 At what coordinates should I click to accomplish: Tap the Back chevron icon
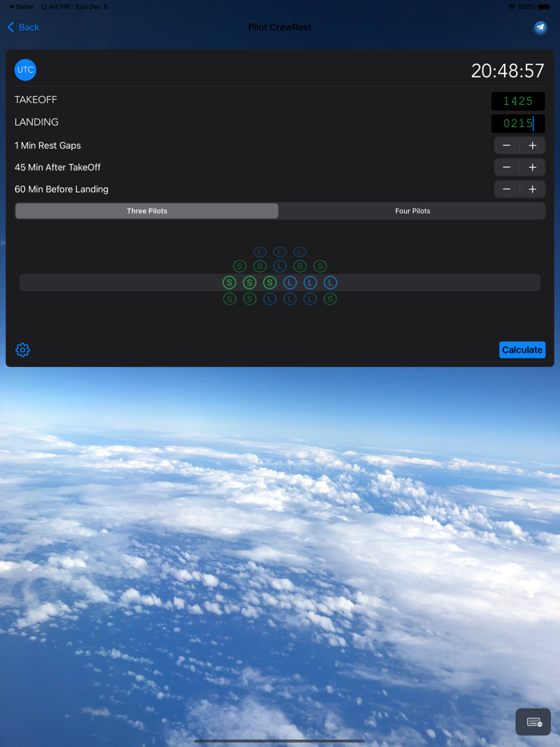11,27
